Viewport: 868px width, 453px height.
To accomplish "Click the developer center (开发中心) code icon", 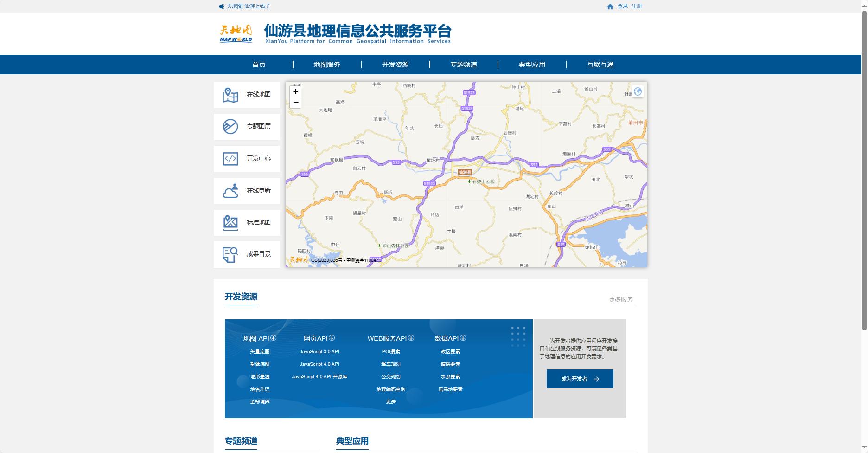I will point(230,159).
